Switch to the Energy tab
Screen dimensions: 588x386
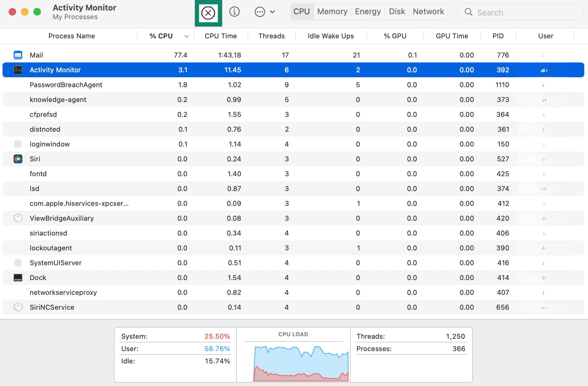click(368, 12)
